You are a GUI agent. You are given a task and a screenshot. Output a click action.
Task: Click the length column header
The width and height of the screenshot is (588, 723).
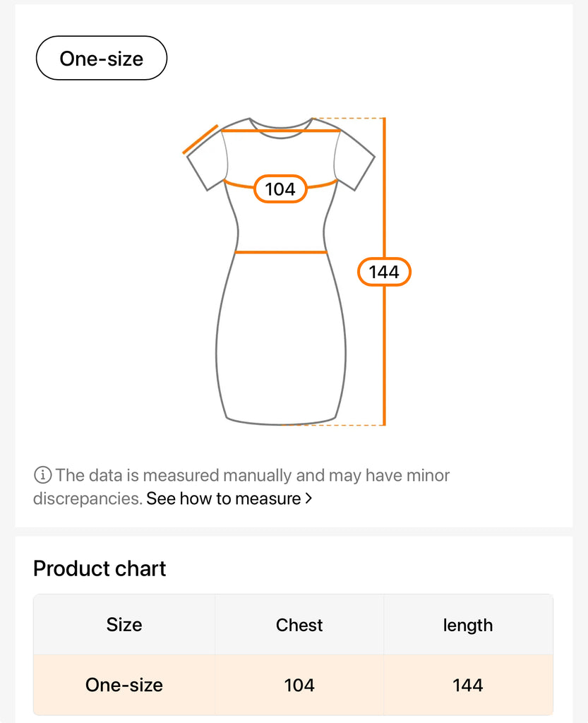pyautogui.click(x=468, y=625)
